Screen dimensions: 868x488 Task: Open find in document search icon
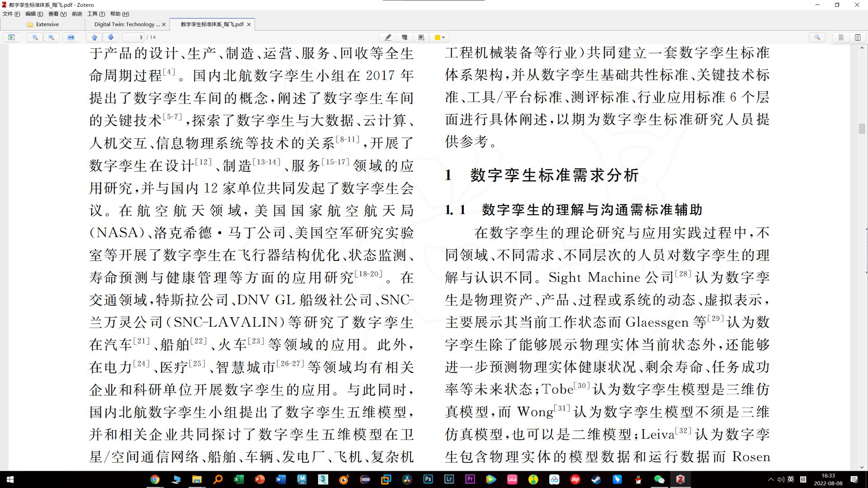pos(817,38)
